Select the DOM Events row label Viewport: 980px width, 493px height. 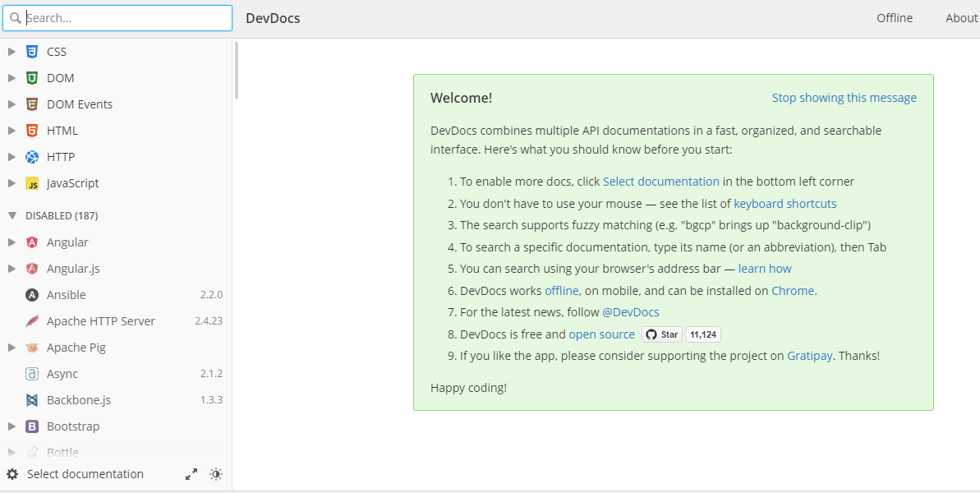tap(80, 104)
